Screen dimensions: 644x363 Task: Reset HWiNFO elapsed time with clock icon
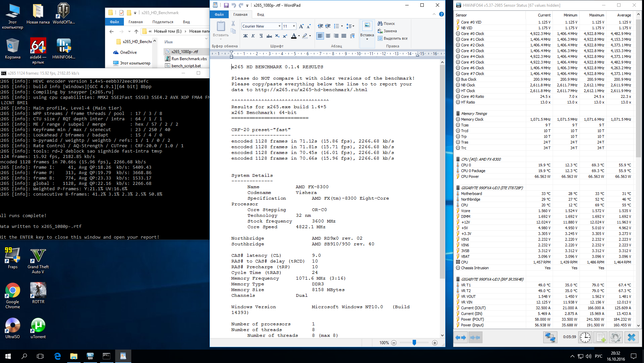tap(585, 337)
